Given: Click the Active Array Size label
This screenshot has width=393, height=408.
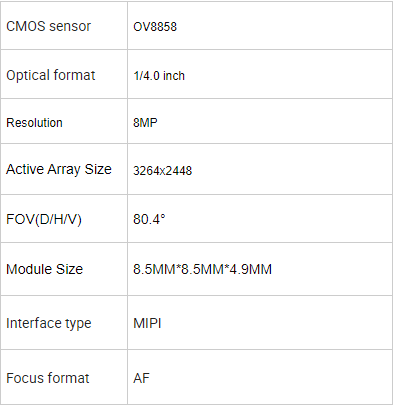Looking at the screenshot, I should (x=59, y=169).
